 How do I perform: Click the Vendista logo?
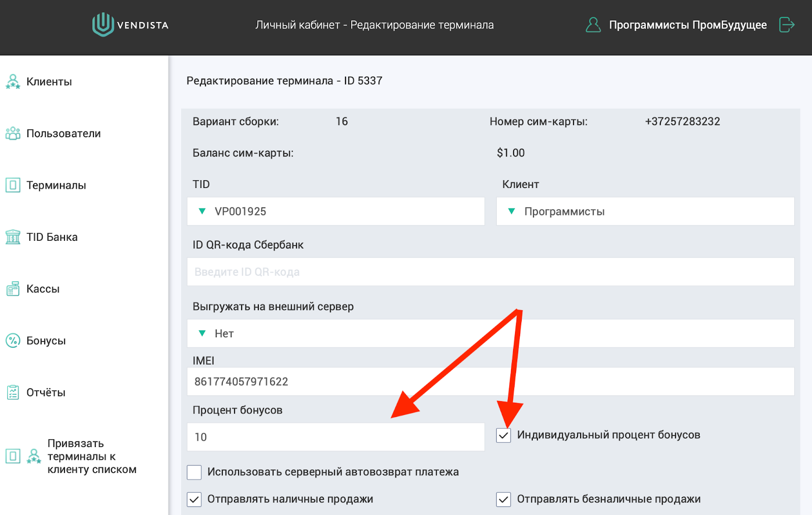coord(130,24)
